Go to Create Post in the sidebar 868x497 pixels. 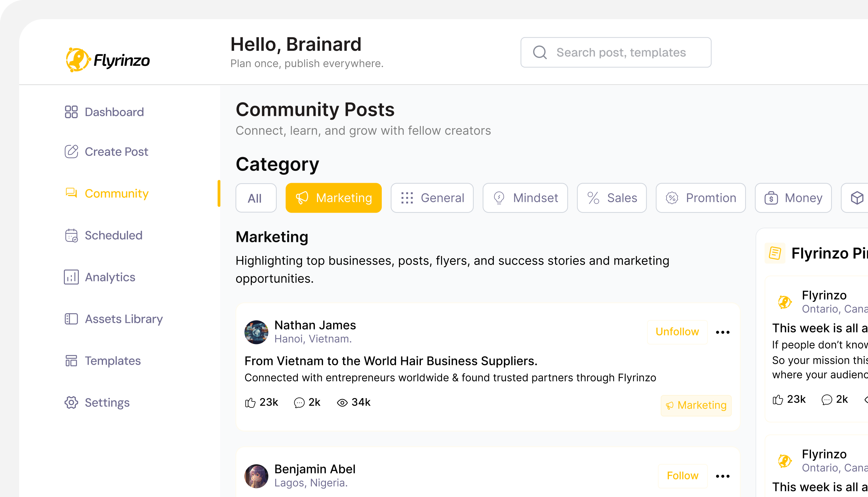(106, 151)
